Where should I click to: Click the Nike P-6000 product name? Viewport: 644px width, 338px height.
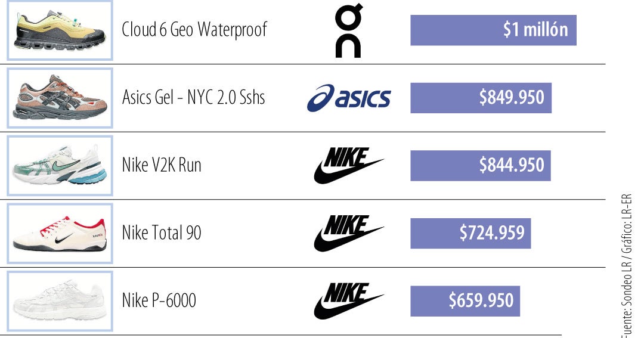(x=159, y=301)
